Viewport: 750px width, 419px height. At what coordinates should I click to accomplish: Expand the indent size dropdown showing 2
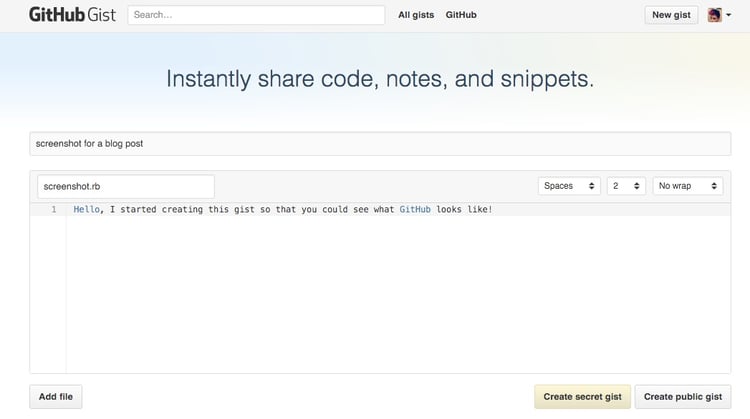[x=626, y=186]
